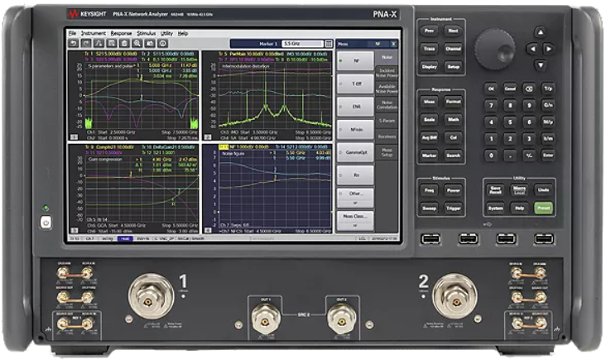Tap the plus/minus sign key on keypad
The image size is (606, 364).
coord(529,156)
